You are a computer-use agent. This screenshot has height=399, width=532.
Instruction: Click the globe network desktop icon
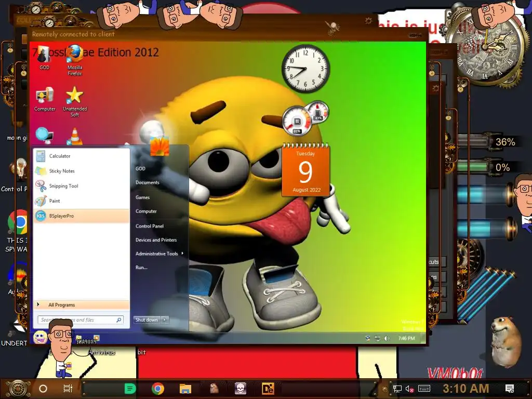tap(45, 136)
